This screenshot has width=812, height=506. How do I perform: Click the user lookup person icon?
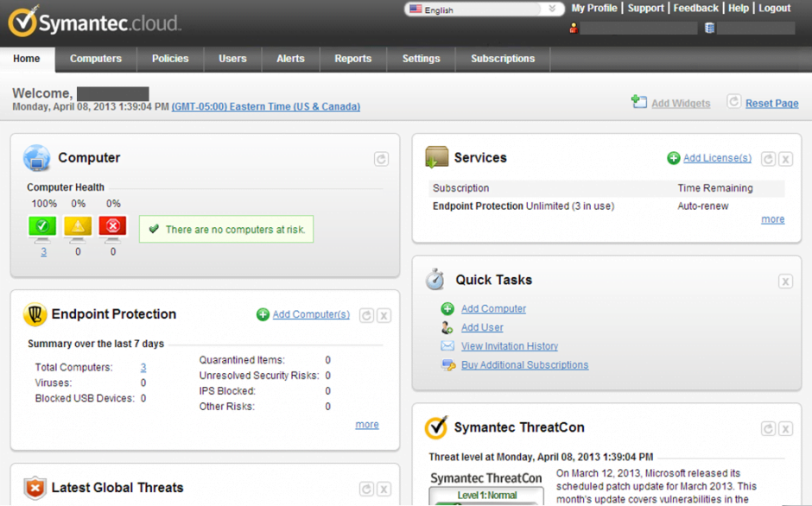(x=574, y=27)
